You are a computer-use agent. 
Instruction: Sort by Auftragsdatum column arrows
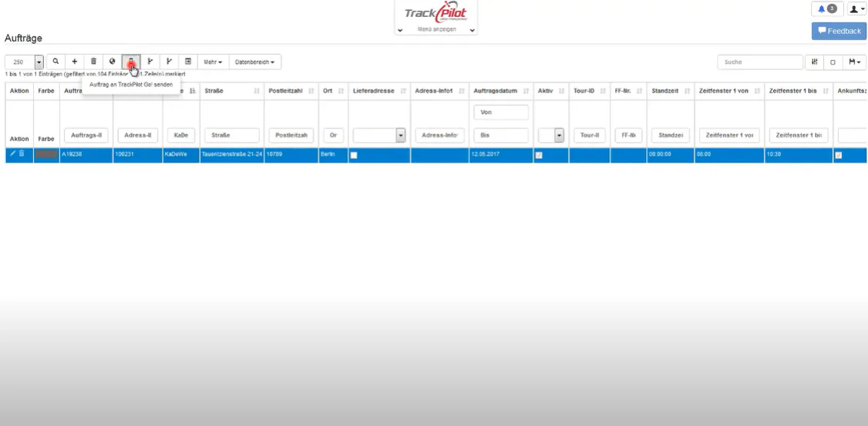point(525,91)
